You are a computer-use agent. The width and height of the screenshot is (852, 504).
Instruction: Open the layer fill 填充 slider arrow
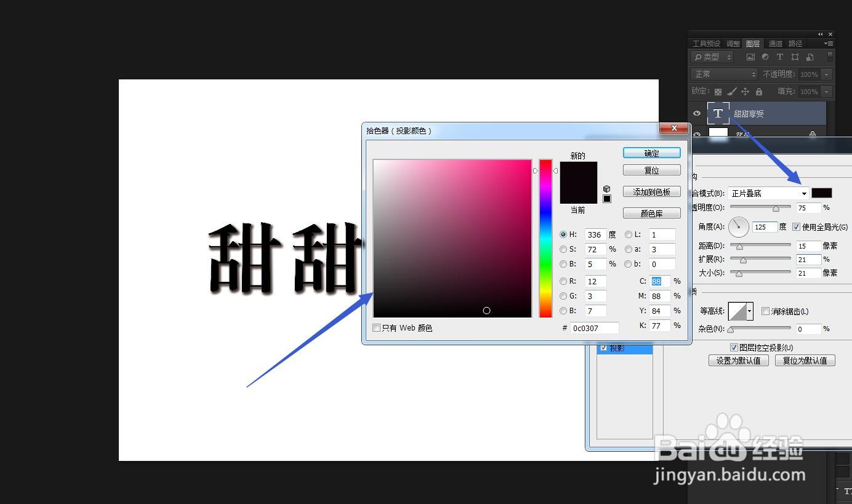[826, 92]
